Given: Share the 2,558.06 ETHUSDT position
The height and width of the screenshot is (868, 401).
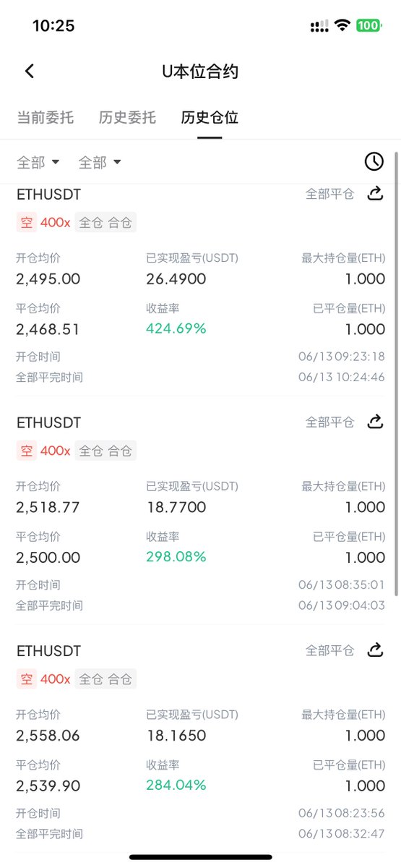Looking at the screenshot, I should point(375,650).
